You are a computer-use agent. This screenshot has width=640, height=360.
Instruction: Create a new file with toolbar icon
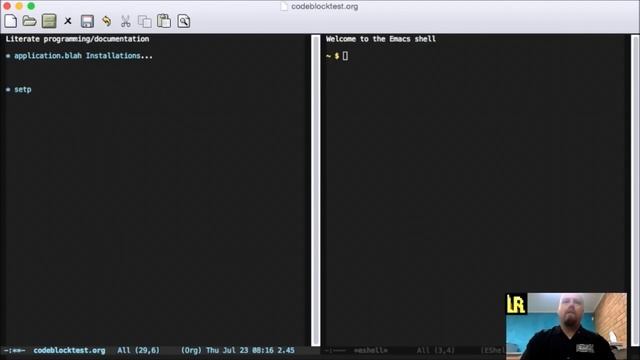click(x=11, y=21)
